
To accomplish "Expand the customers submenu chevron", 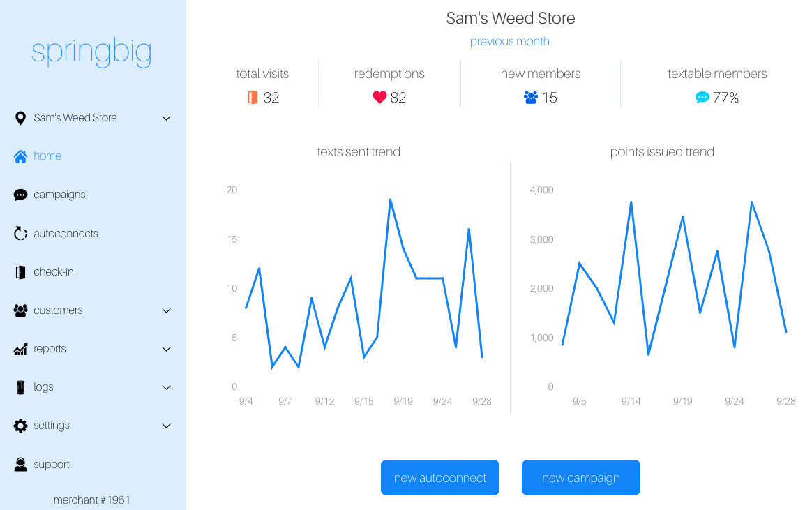I will coord(166,310).
